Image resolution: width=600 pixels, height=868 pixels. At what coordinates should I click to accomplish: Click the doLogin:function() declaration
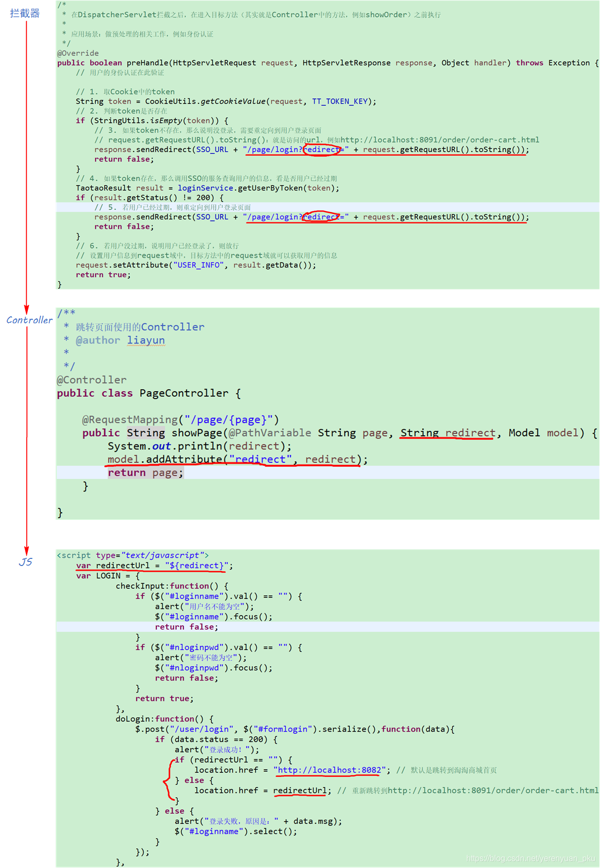click(x=165, y=719)
